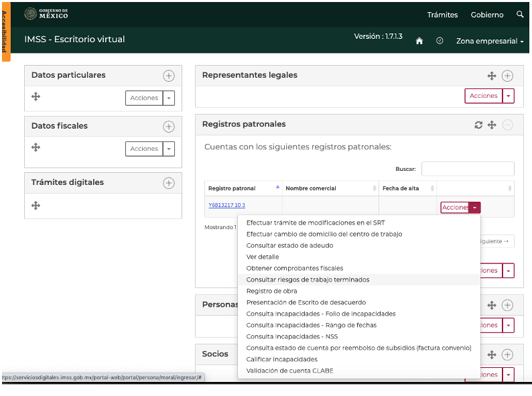Open Acciones dropdown arrow in Datos fiscales

coord(169,149)
